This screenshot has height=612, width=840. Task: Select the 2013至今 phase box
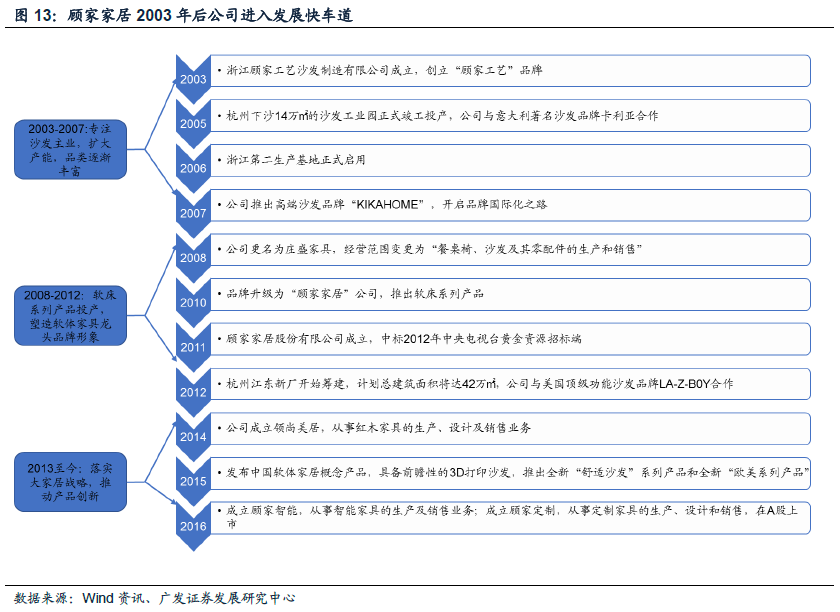(70, 482)
